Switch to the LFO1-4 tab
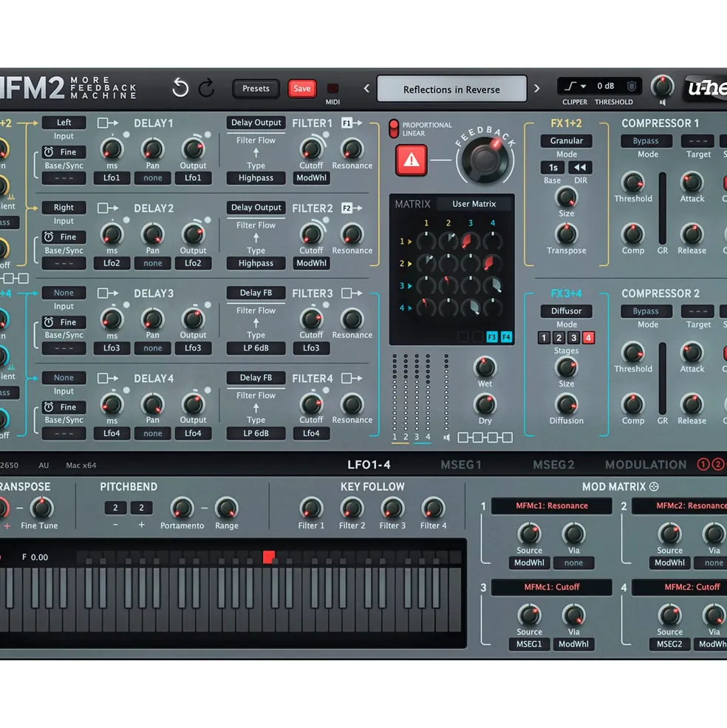The image size is (727, 728). click(x=369, y=465)
